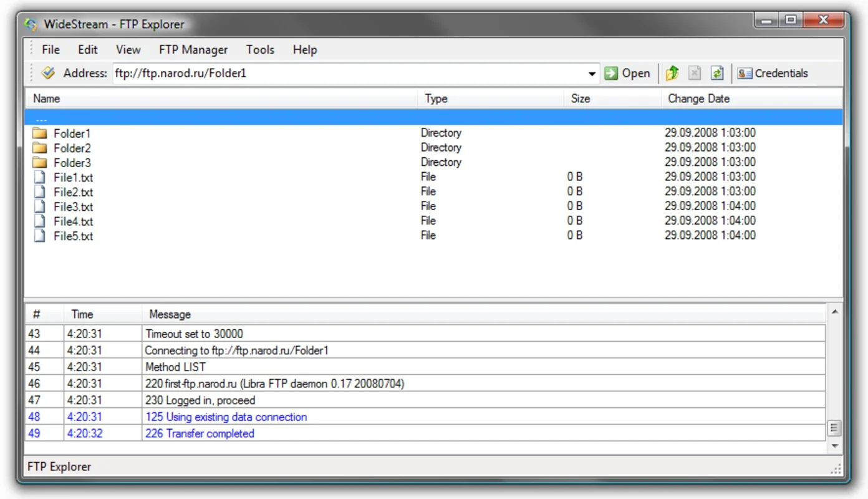Click the log scrollbar up arrow

tap(835, 311)
